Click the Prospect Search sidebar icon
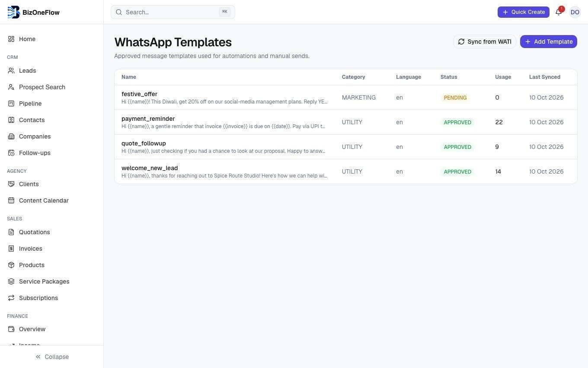 11,87
